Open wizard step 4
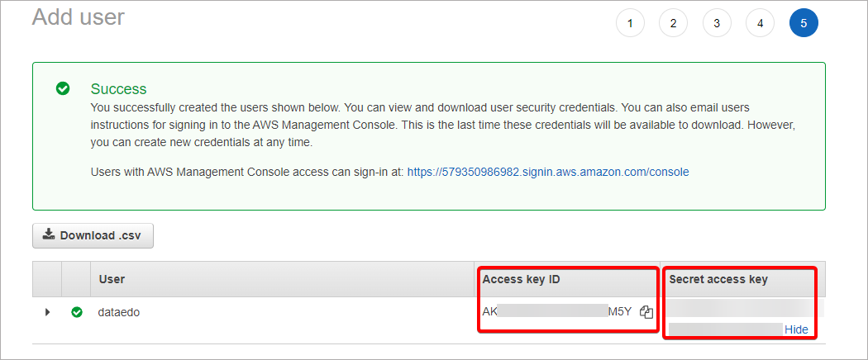The height and width of the screenshot is (360, 868). 760,23
